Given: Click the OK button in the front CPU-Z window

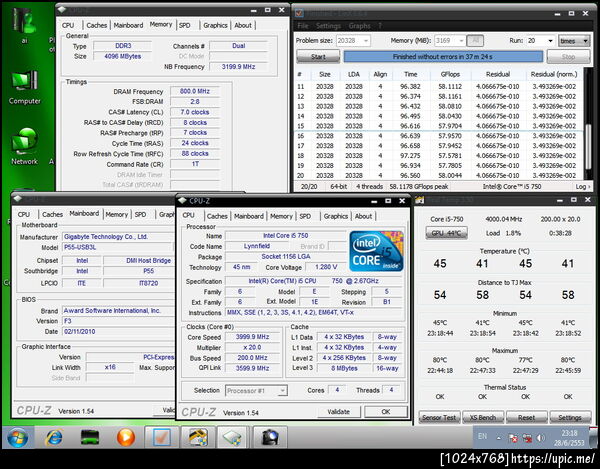Looking at the screenshot, I should coord(386,412).
